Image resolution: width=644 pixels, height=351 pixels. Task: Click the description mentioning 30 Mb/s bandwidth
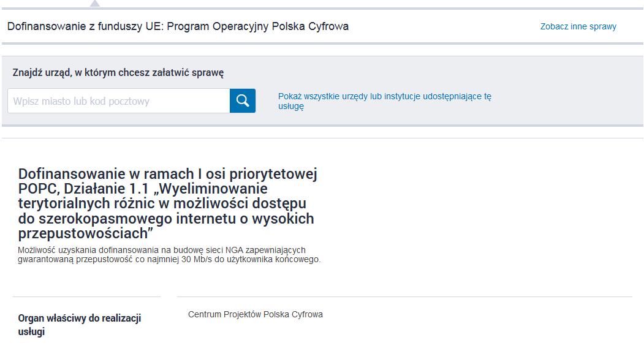(x=169, y=255)
